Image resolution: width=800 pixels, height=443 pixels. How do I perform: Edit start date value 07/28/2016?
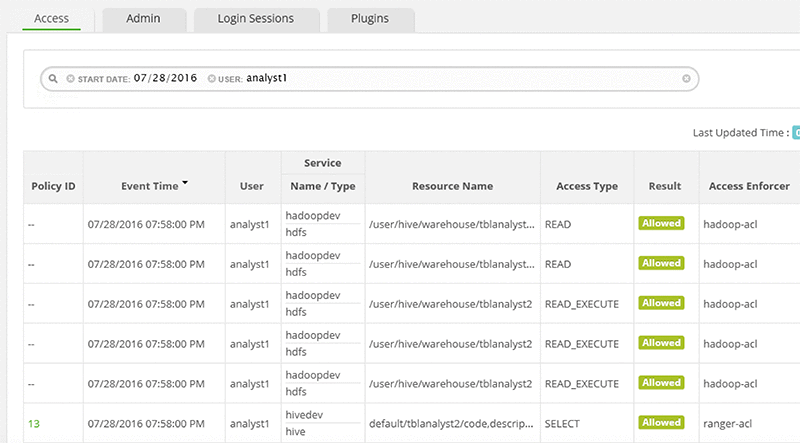coord(165,78)
